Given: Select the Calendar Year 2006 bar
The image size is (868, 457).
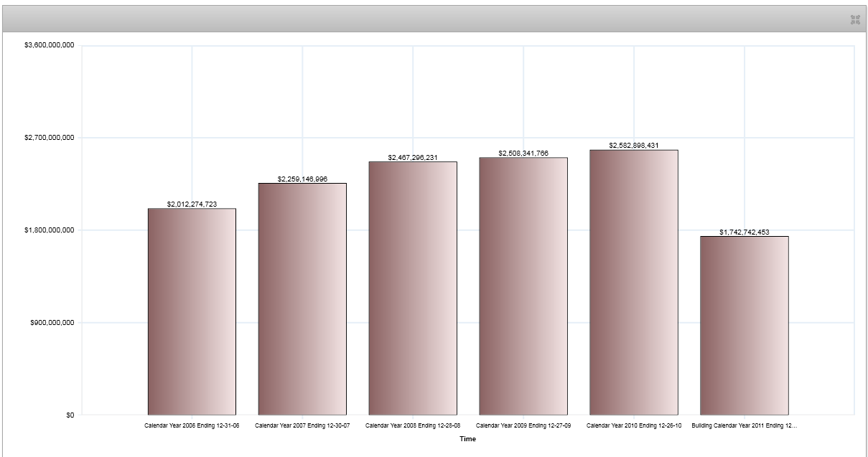Looking at the screenshot, I should [x=192, y=311].
